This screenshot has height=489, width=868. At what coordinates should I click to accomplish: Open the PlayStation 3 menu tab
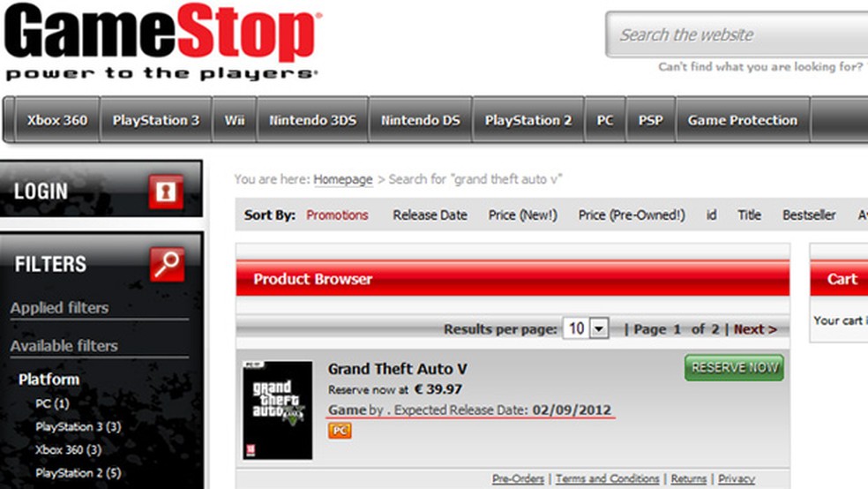[x=156, y=120]
